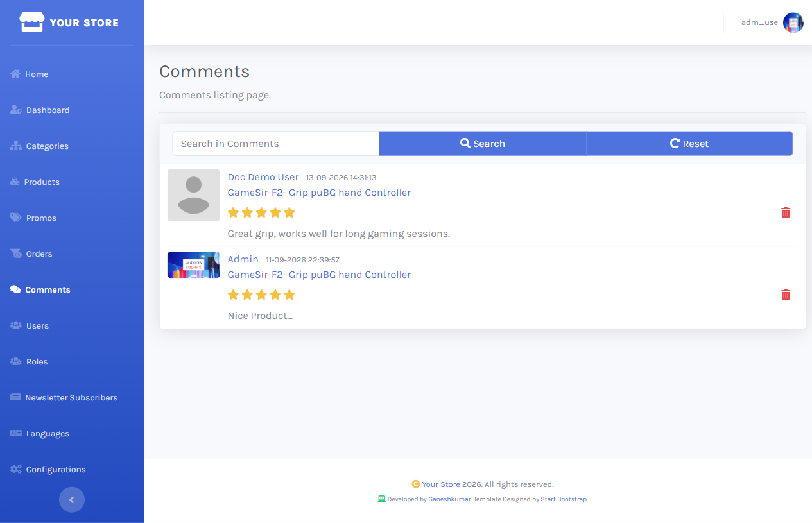
Task: Open Admin commenter link
Action: [243, 259]
